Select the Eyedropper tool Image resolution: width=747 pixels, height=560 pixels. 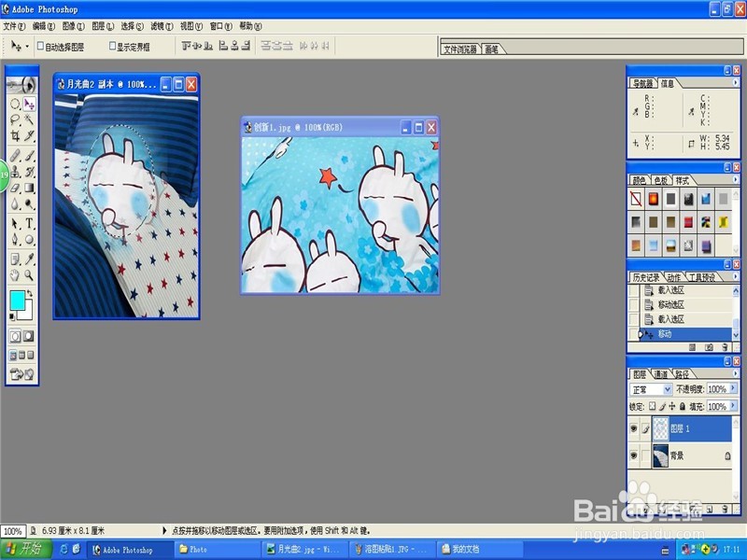tap(29, 259)
